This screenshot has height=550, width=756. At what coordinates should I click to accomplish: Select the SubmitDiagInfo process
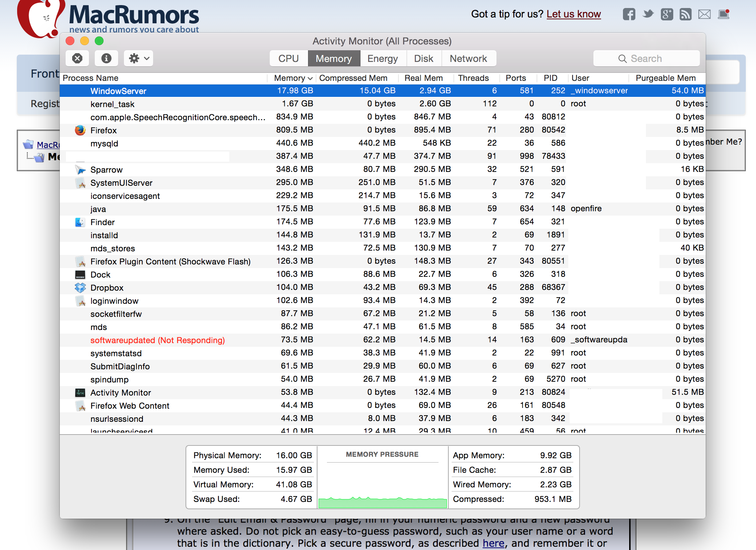coord(382,366)
